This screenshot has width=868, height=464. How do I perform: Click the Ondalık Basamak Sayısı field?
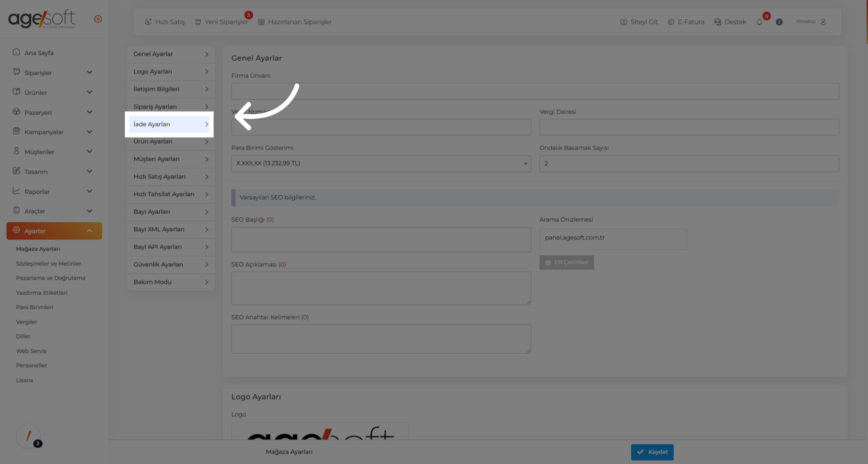point(689,164)
